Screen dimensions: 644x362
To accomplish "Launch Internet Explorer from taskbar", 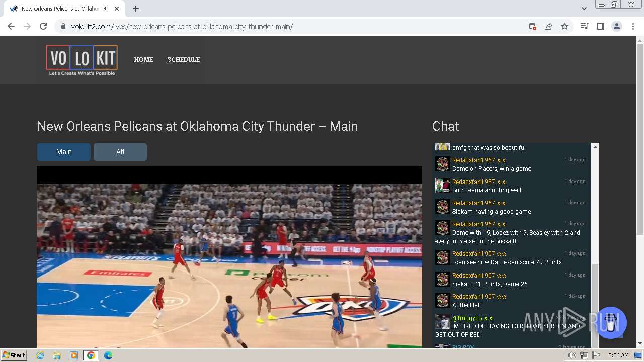I will tap(40, 355).
